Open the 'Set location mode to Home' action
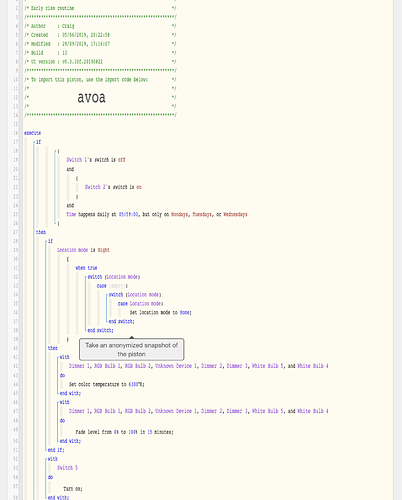This screenshot has height=500, width=402. (x=161, y=313)
